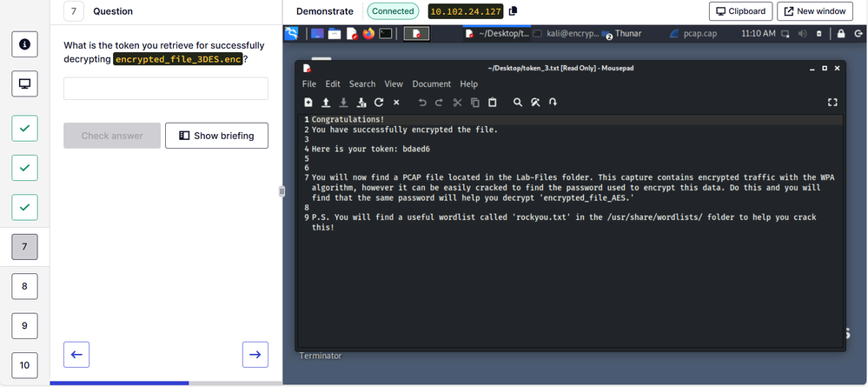Click the find magnifier icon
Screen dimensions: 868x387
click(x=518, y=103)
